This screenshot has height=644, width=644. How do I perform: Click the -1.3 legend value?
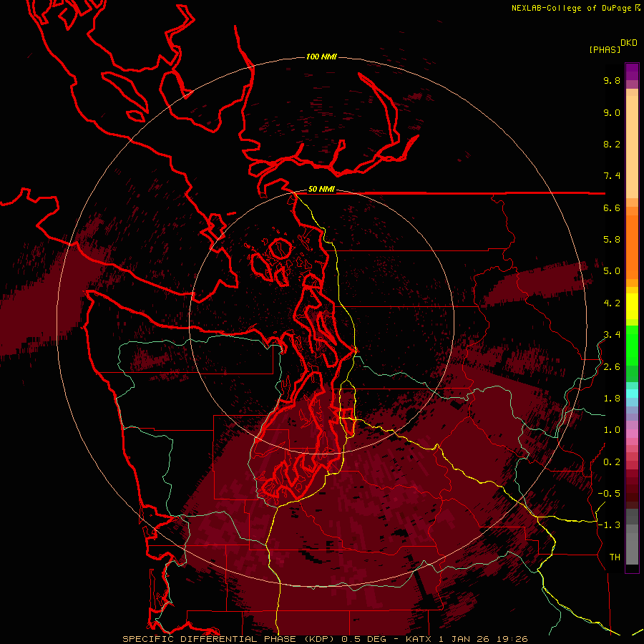(609, 525)
